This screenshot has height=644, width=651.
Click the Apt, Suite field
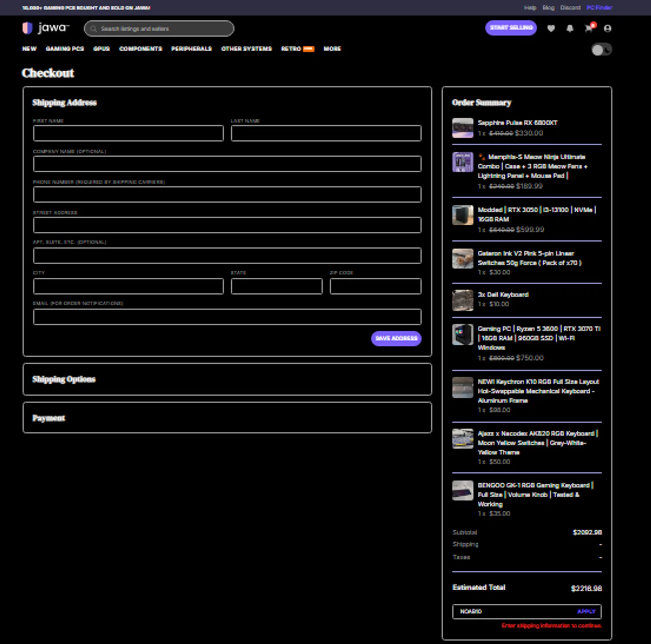point(227,256)
